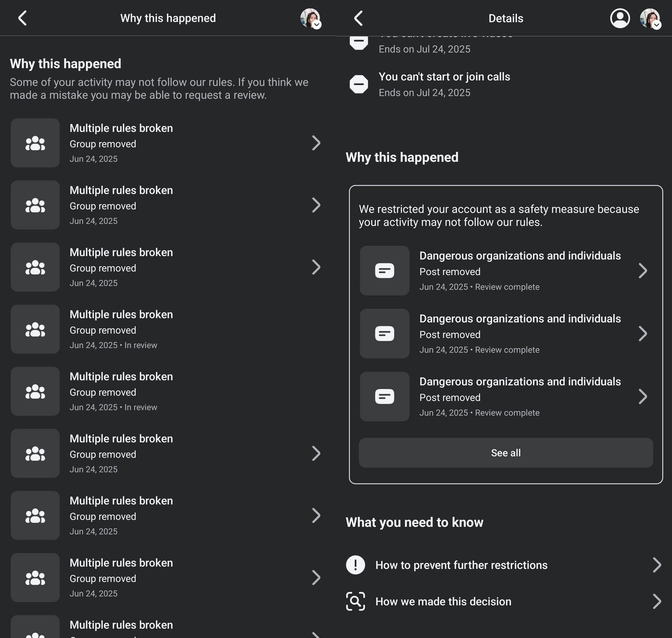Image resolution: width=672 pixels, height=638 pixels.
Task: Click the restriction icon beside can't join calls
Action: coord(359,84)
